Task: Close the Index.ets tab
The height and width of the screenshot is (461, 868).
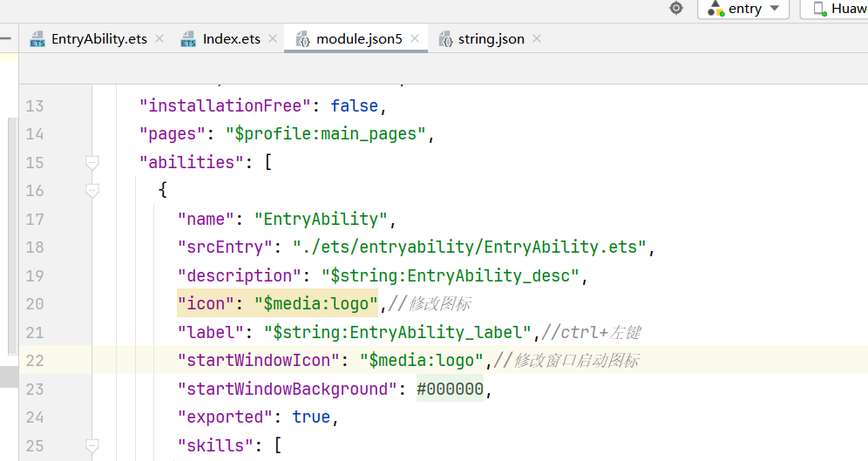Action: coord(273,38)
